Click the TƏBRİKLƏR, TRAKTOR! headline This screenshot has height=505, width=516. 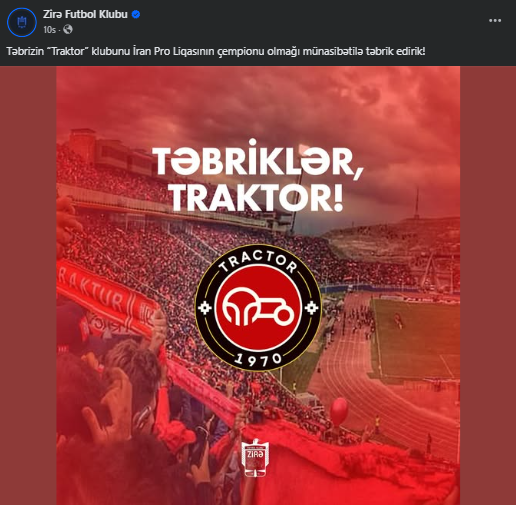(257, 177)
